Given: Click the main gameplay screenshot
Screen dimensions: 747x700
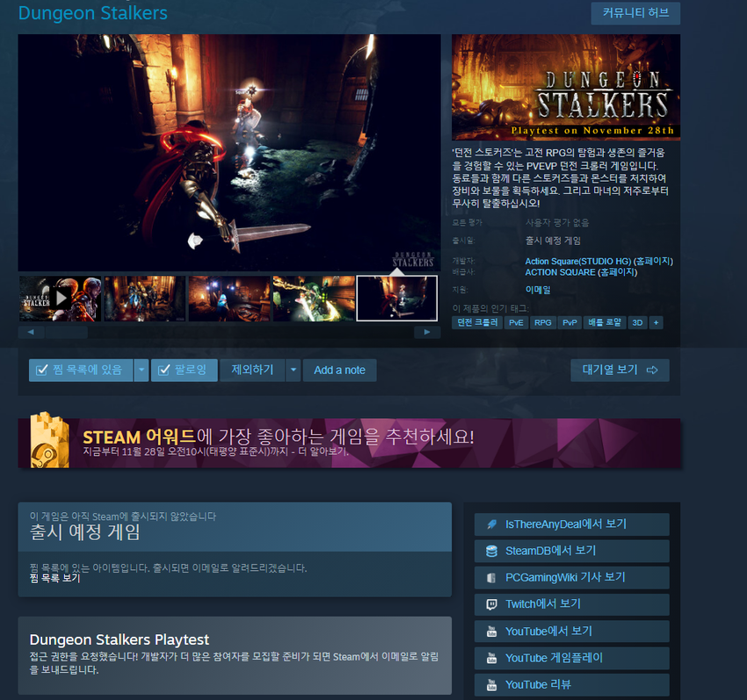Looking at the screenshot, I should [229, 152].
